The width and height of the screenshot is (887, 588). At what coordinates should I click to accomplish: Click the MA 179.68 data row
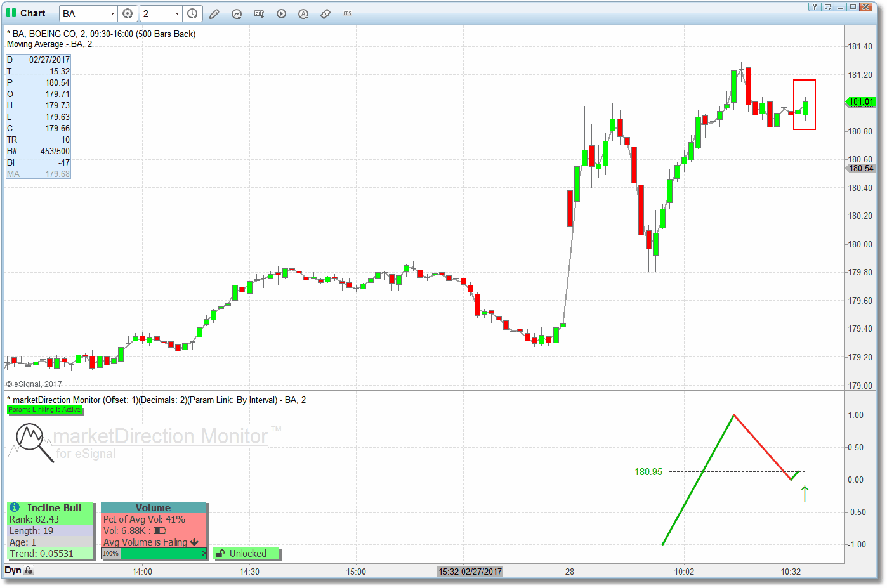pos(38,174)
